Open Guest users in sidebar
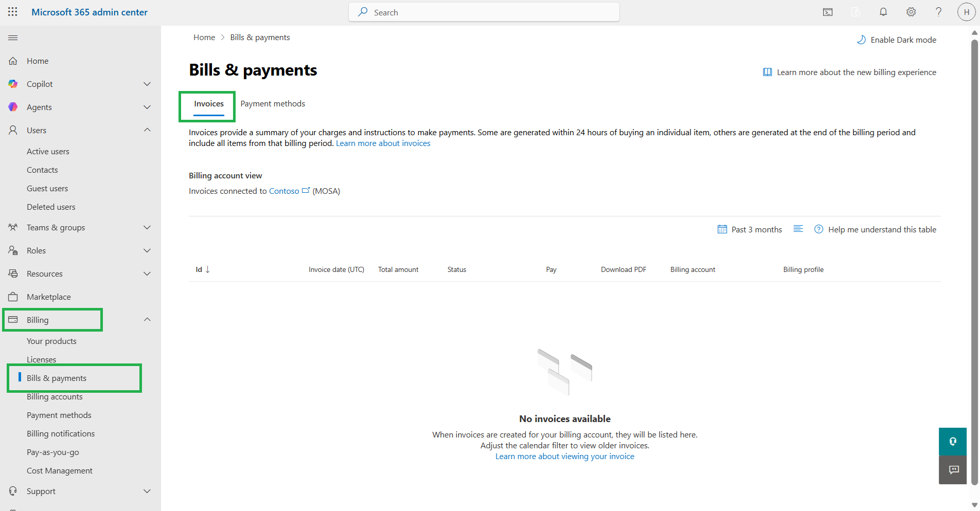Viewport: 980px width, 511px height. click(47, 188)
